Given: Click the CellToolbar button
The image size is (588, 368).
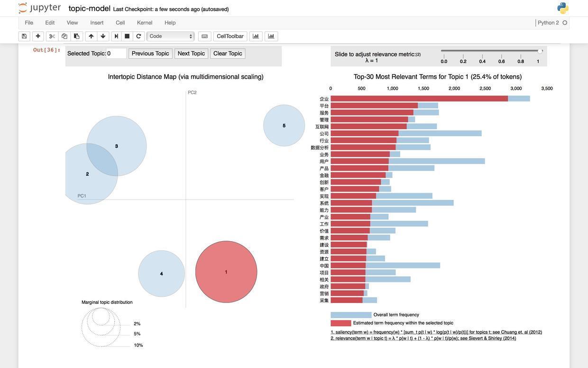Looking at the screenshot, I should click(230, 37).
